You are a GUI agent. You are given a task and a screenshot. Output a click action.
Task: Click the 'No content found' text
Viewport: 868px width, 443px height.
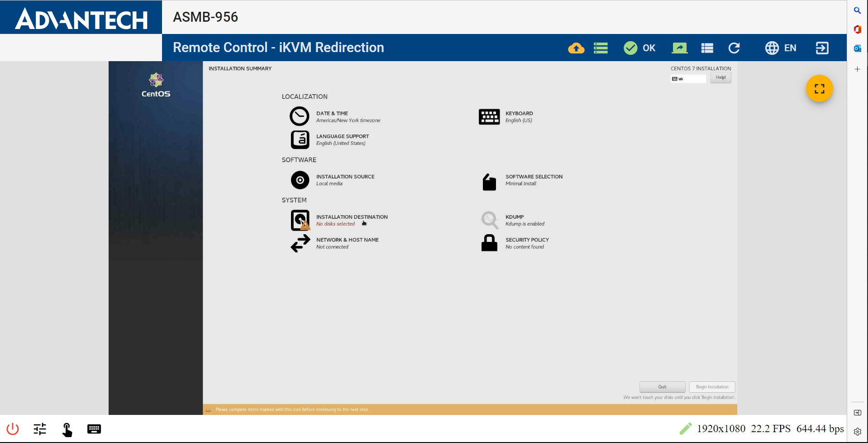point(525,247)
